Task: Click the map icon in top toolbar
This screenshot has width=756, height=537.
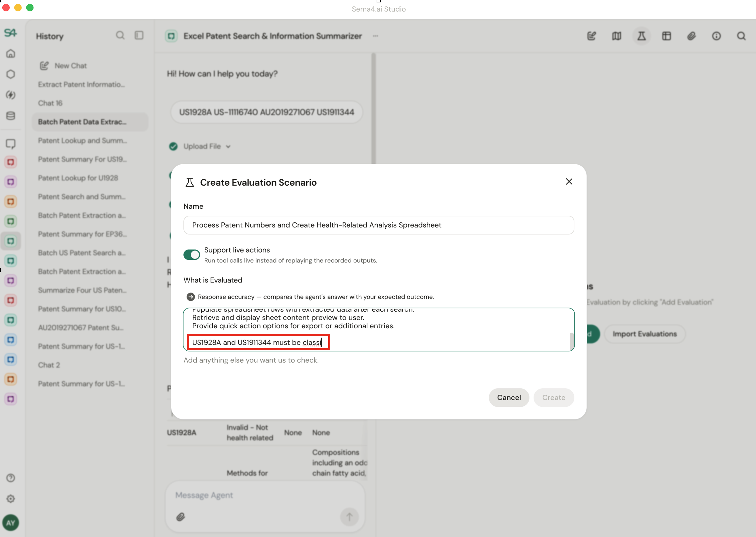Action: tap(616, 36)
